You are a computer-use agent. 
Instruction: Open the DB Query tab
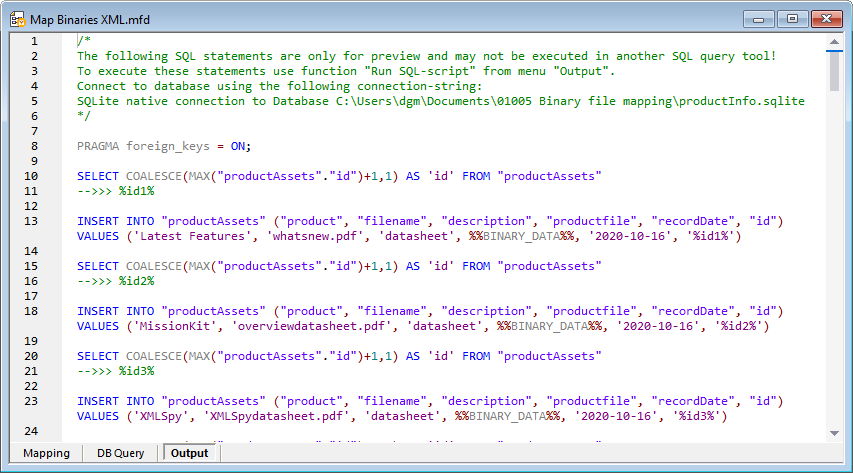click(x=120, y=453)
